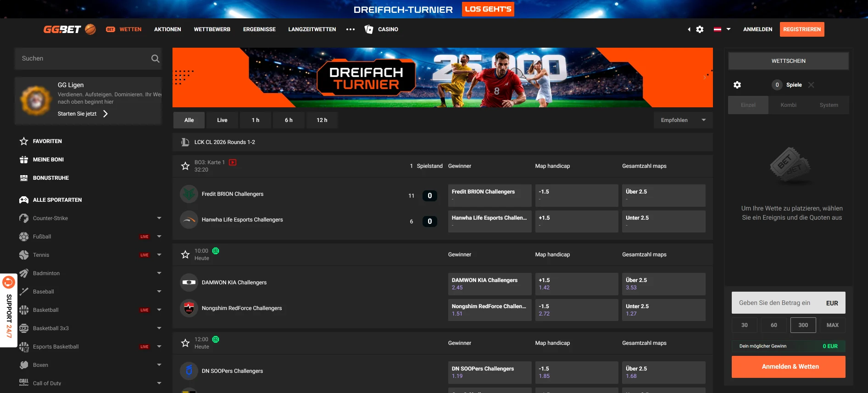Favorite the 10:00 match with star
Viewport: 868px width, 393px height.
(185, 255)
